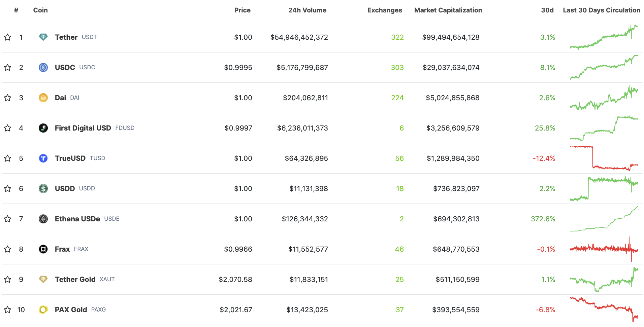This screenshot has height=327, width=644.
Task: Sort by the Exchanges column header
Action: point(385,10)
